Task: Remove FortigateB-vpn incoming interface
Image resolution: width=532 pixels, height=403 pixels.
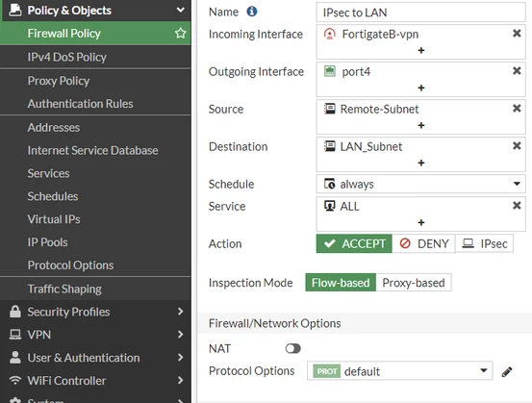Action: [517, 34]
